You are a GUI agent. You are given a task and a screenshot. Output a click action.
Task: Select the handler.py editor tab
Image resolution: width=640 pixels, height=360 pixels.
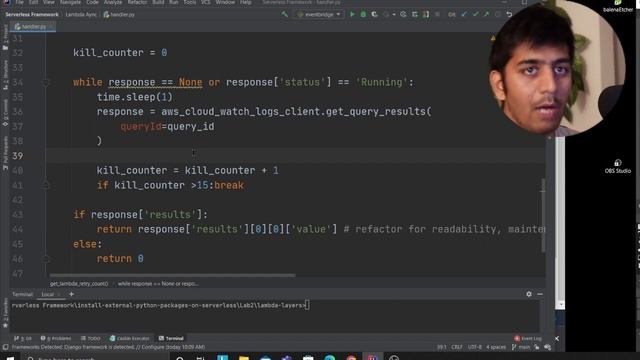tap(33, 27)
